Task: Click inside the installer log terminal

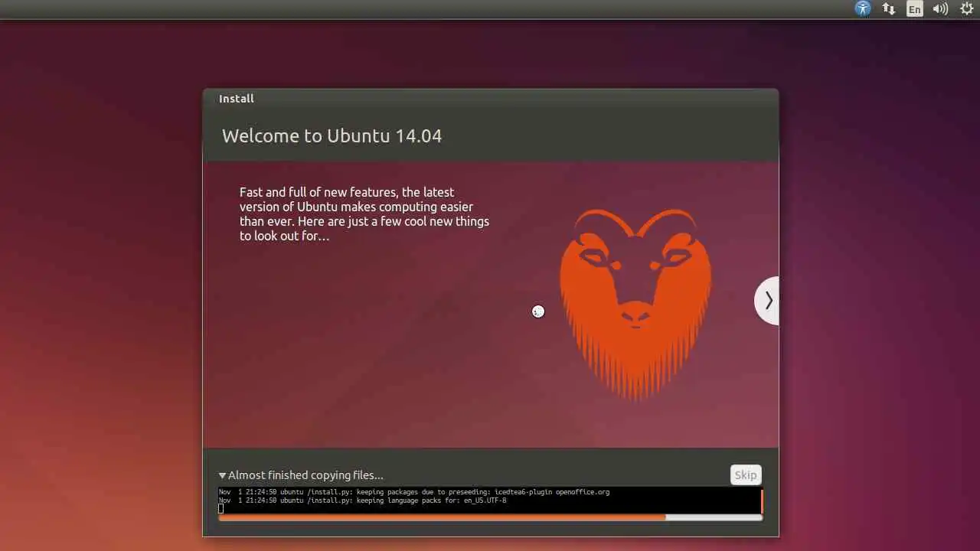Action: point(488,500)
